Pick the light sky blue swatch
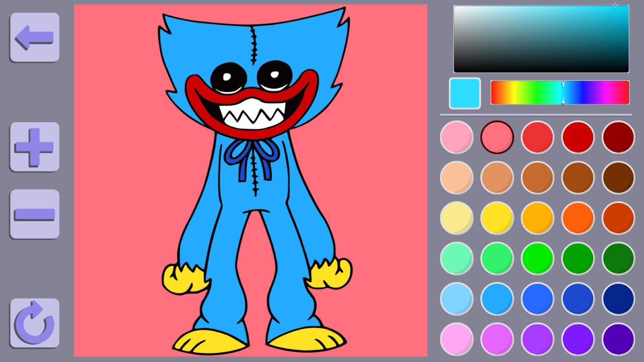Viewport: 644px width, 362px height. coord(456,298)
